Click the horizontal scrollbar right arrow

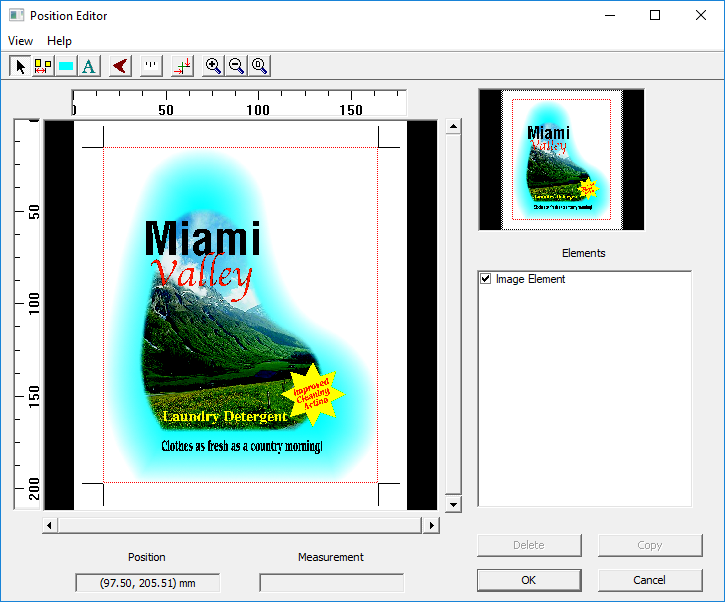(x=431, y=525)
